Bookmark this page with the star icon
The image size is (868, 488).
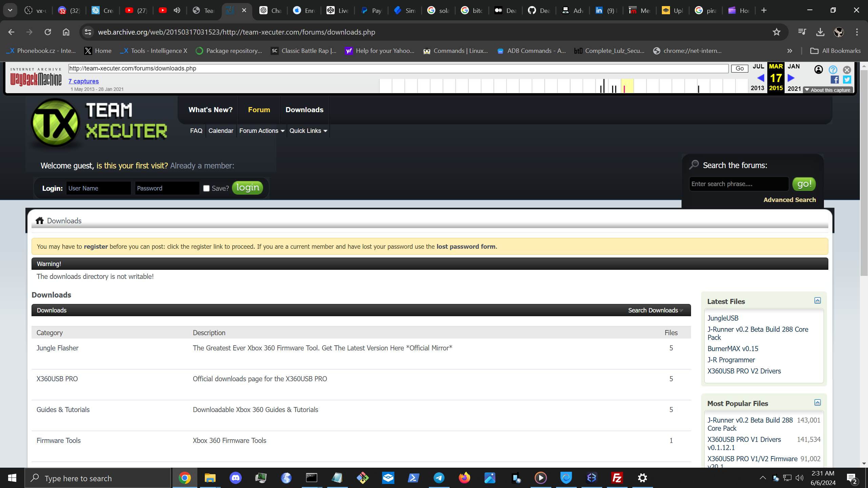coord(776,32)
